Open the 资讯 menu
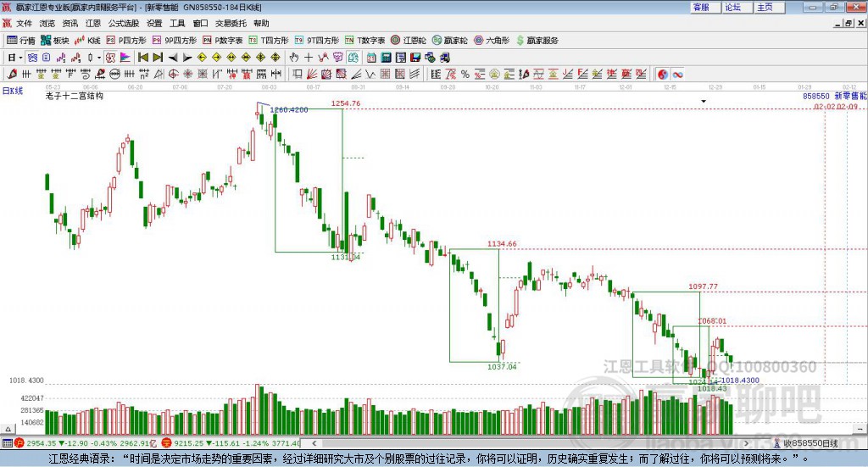 pos(70,23)
